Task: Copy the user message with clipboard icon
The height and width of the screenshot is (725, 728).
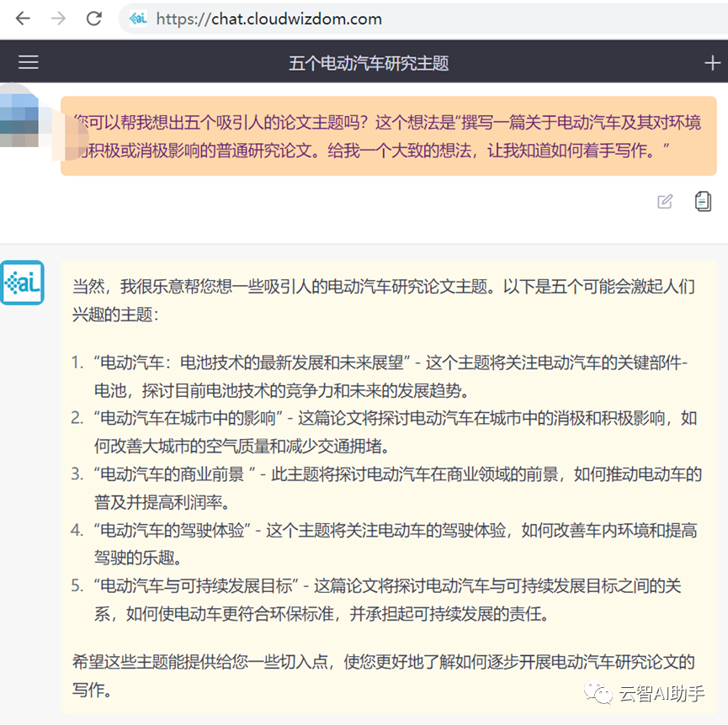Action: 703,201
